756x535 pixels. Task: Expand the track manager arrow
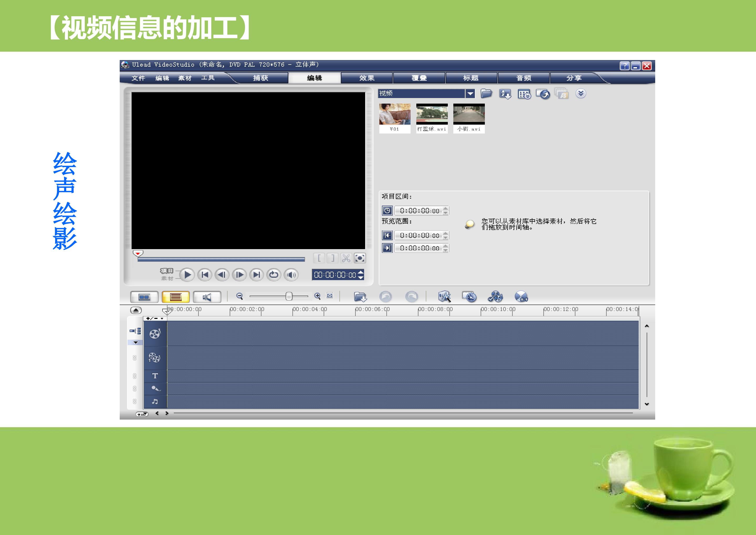point(135,343)
